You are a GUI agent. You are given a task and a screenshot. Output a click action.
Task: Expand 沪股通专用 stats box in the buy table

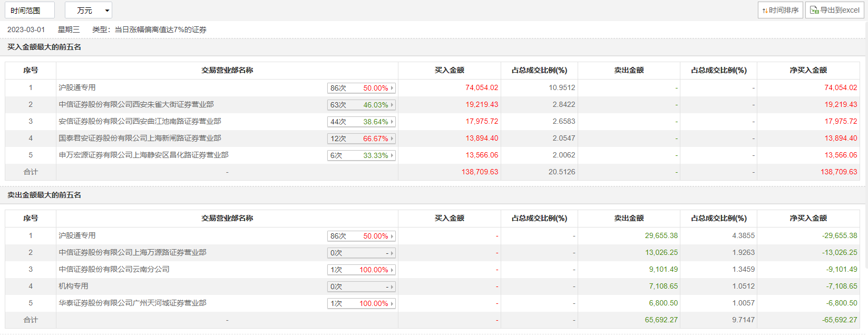click(361, 88)
